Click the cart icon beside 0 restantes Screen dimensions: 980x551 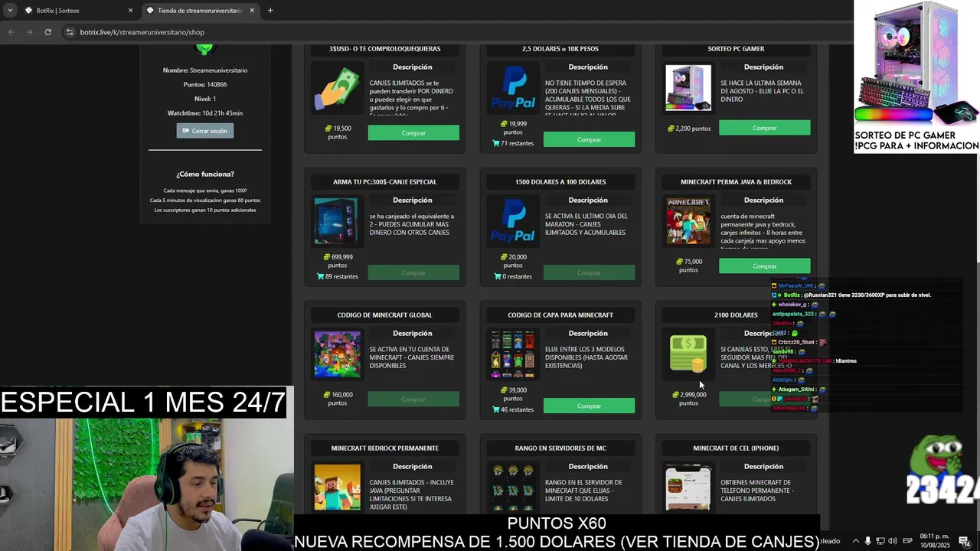pos(497,276)
